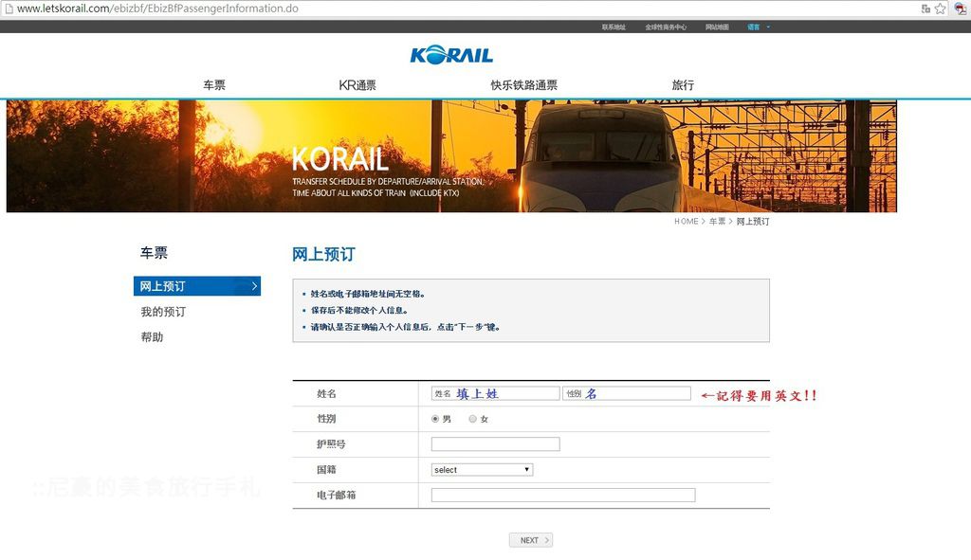Click the arrow on the 网上预订 sidebar item
The image size is (971, 560).
[254, 286]
